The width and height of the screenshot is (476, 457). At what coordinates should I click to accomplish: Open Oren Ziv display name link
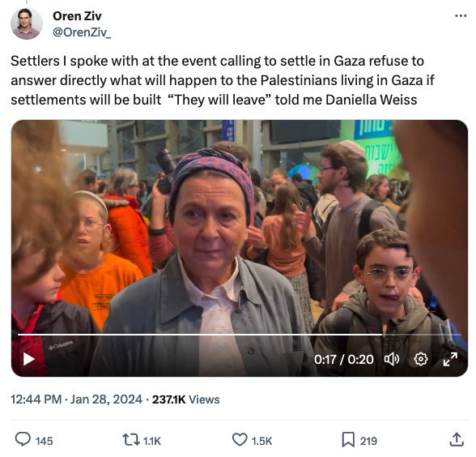pos(77,16)
